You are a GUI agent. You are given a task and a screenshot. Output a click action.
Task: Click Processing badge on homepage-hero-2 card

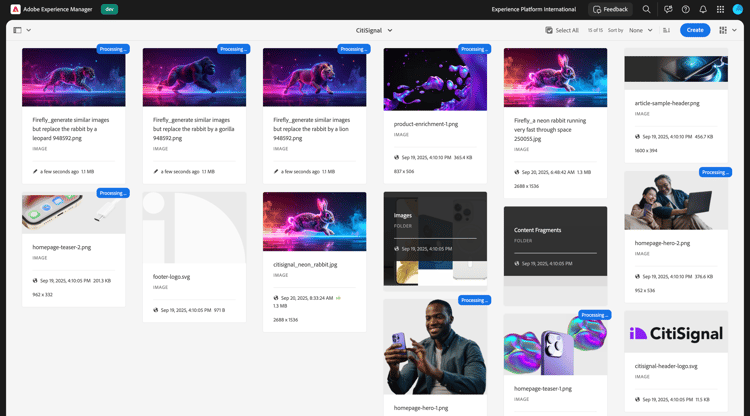pos(715,172)
